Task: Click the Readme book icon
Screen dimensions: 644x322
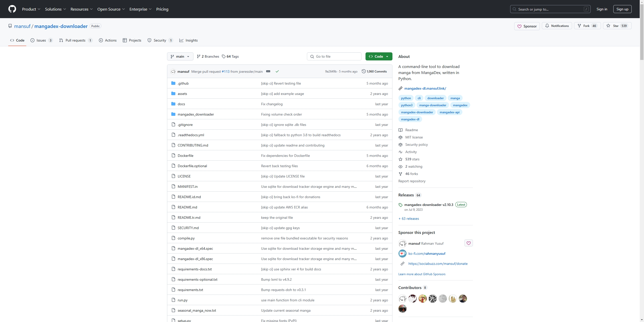Action: (x=400, y=130)
